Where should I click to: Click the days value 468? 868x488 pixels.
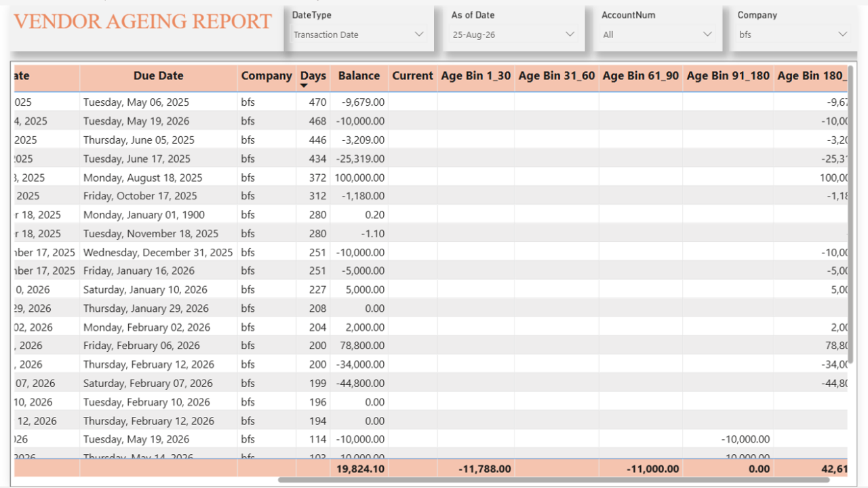pos(317,121)
